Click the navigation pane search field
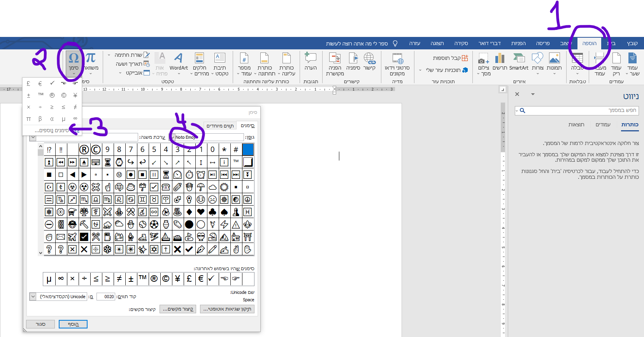 point(580,110)
